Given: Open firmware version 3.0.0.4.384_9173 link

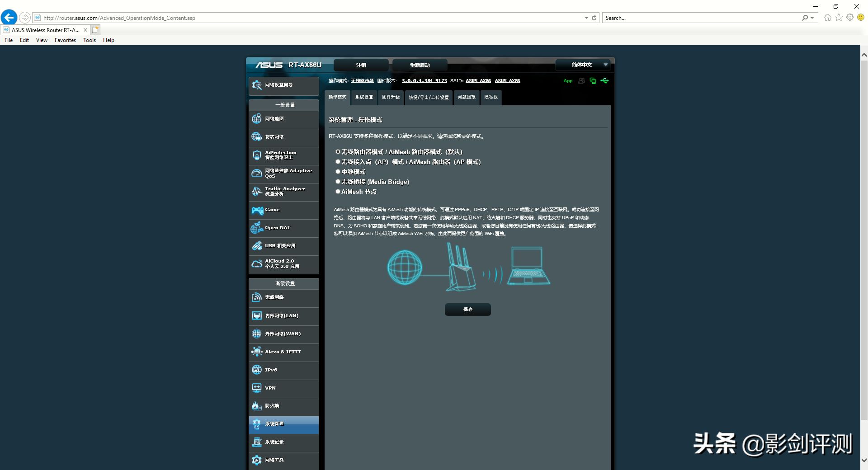Looking at the screenshot, I should click(x=424, y=81).
